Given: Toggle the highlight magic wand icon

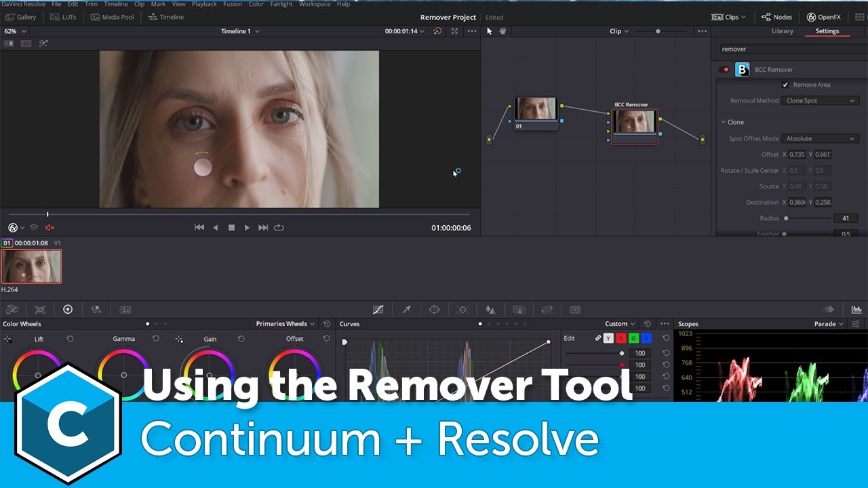Looking at the screenshot, I should pos(43,43).
